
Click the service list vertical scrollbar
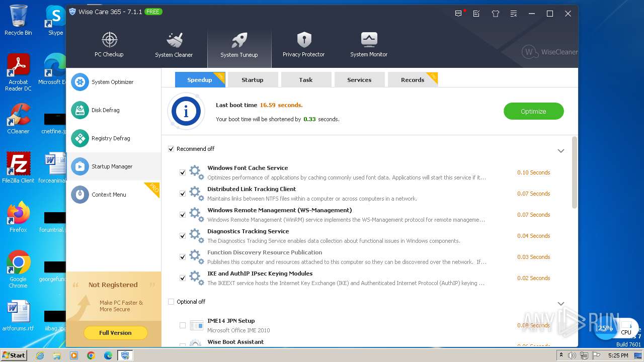tap(575, 172)
